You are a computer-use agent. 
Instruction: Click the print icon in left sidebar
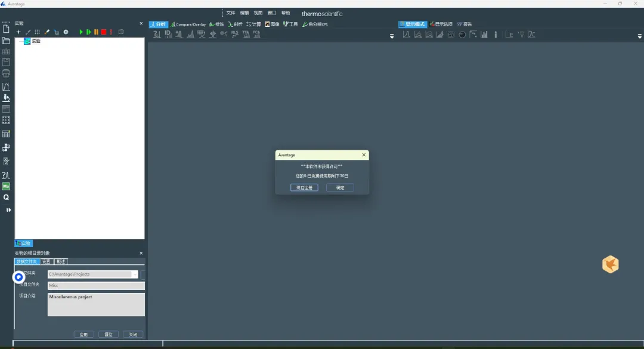[6, 73]
